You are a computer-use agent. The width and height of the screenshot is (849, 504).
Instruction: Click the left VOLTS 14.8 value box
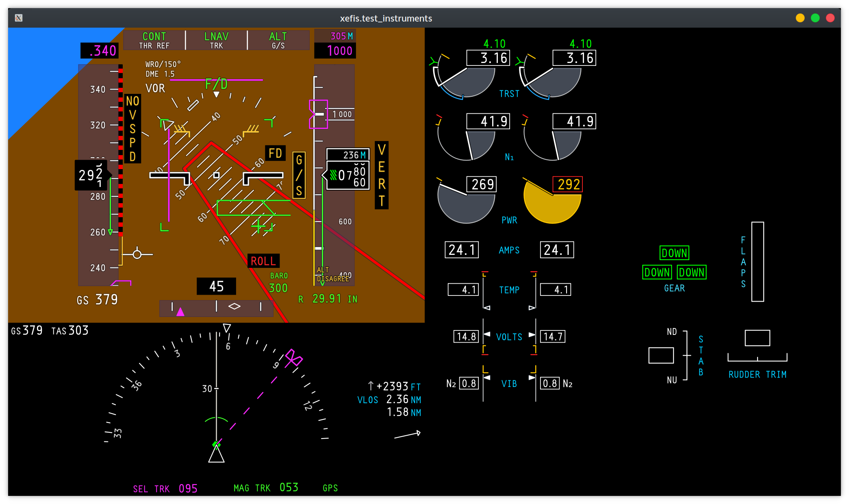point(466,337)
